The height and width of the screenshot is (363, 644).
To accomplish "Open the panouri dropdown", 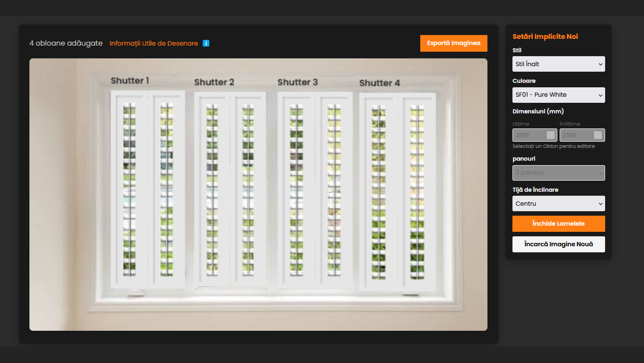I will 559,173.
